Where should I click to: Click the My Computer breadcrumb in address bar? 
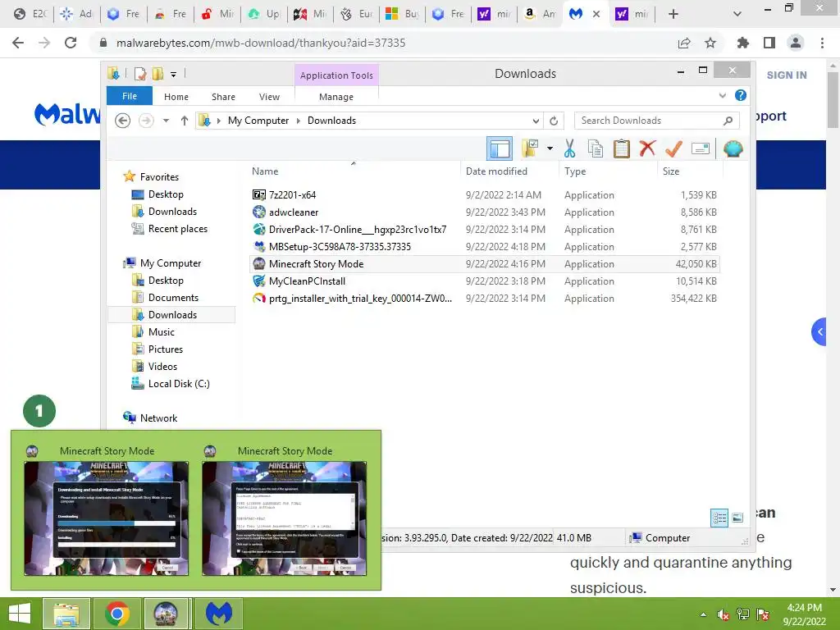(258, 121)
